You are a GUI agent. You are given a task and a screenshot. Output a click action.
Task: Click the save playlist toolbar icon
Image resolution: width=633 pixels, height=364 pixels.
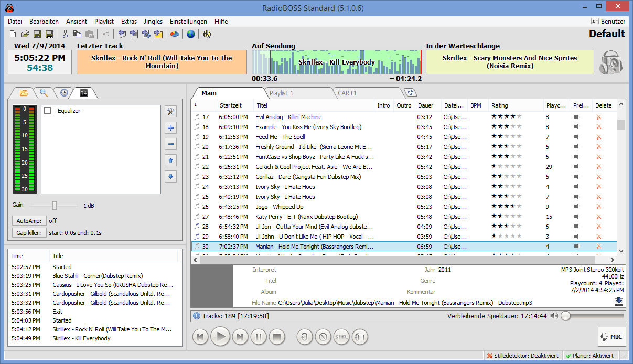click(x=38, y=34)
